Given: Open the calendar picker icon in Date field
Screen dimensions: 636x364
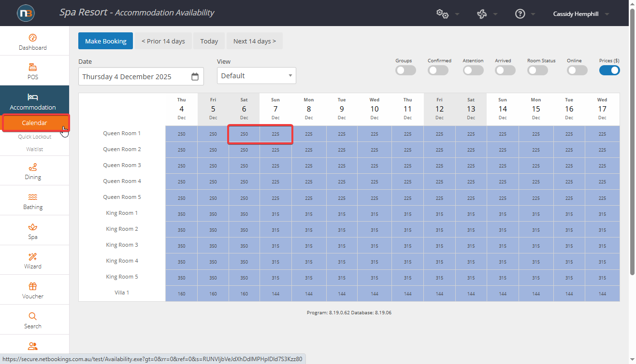Looking at the screenshot, I should pyautogui.click(x=195, y=77).
